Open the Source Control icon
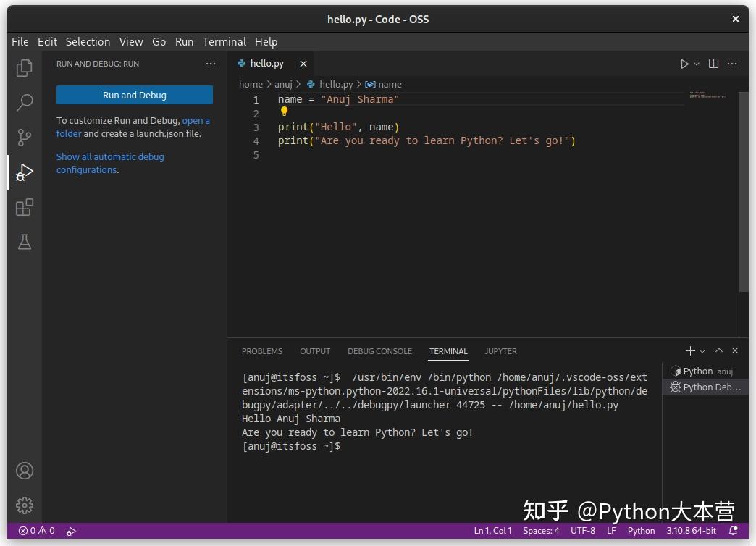 24,137
